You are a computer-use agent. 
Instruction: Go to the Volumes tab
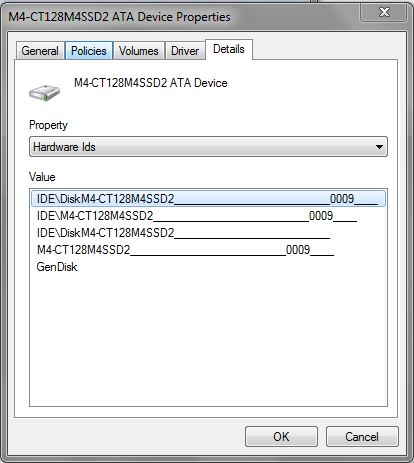(139, 51)
